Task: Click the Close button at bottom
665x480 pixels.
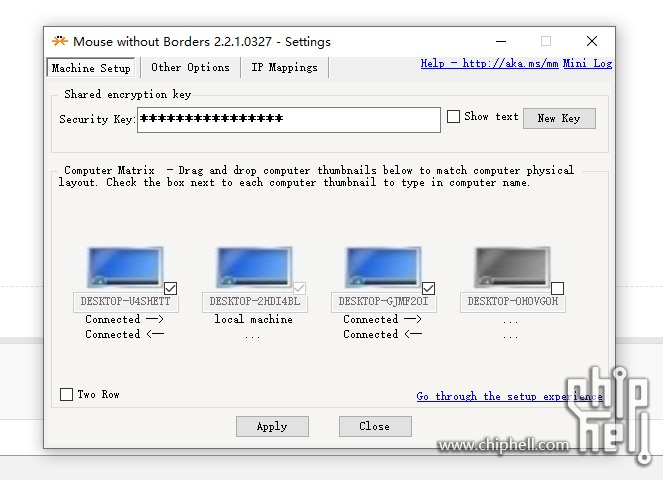Action: coord(375,426)
